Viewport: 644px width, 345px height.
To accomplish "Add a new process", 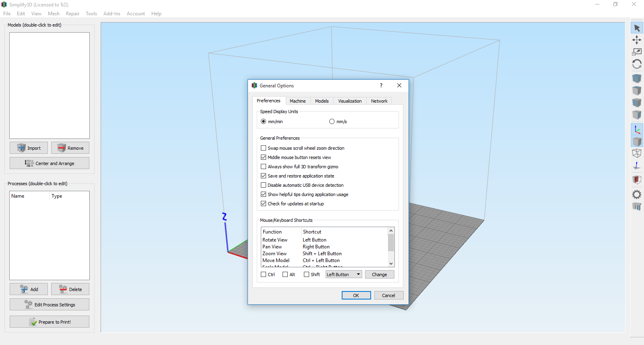I will (29, 289).
